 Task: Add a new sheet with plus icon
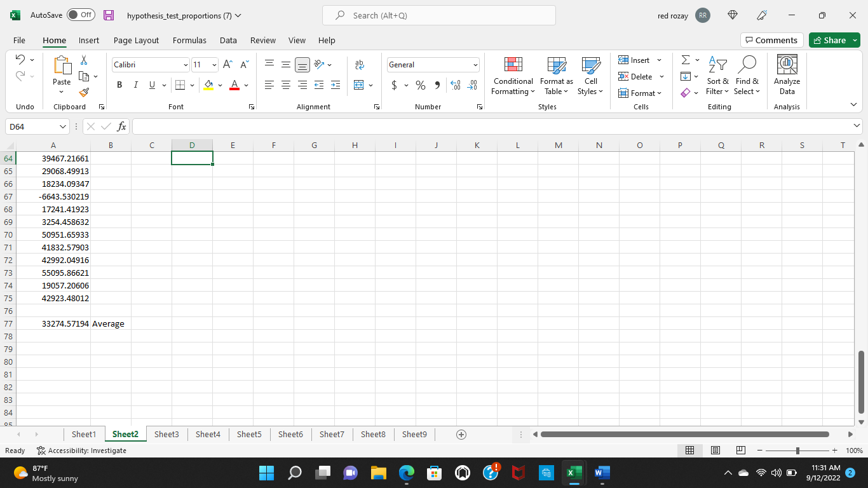click(x=462, y=435)
